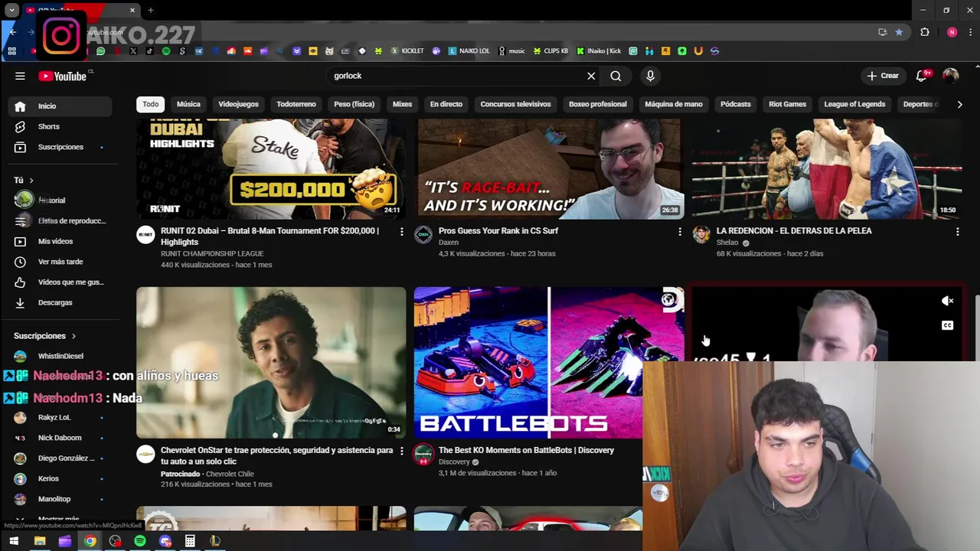980x551 pixels.
Task: Open the Daxen channel avatar
Action: 423,235
